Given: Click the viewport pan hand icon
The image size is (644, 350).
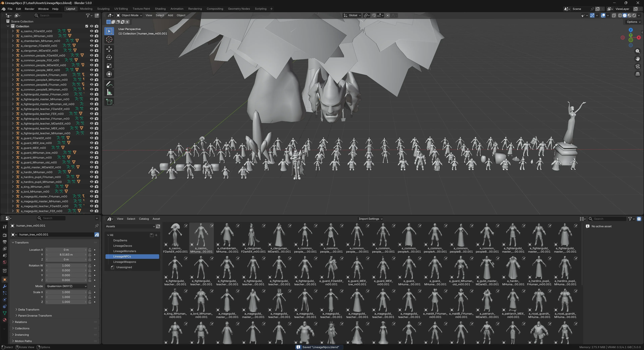Looking at the screenshot, I should (637, 59).
